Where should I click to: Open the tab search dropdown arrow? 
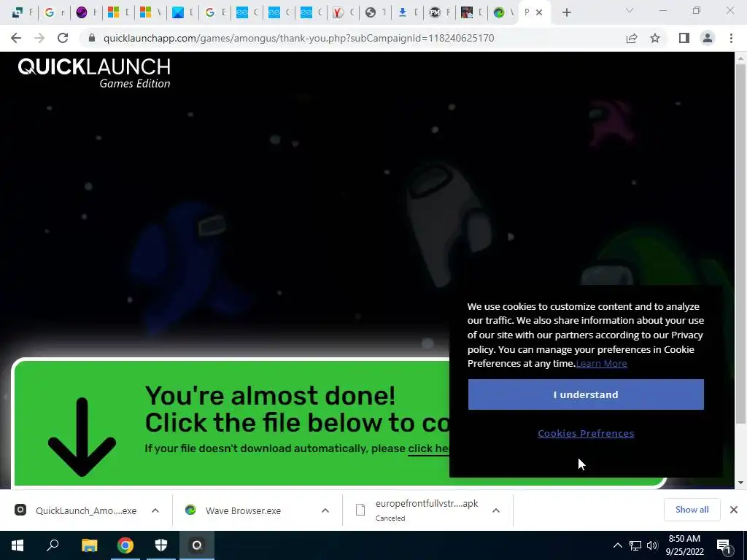point(630,10)
